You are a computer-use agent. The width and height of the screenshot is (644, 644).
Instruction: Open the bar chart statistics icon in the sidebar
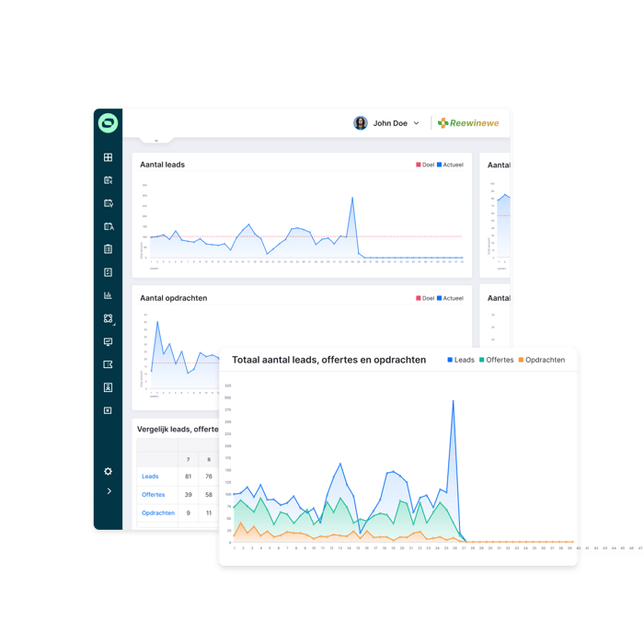(108, 295)
